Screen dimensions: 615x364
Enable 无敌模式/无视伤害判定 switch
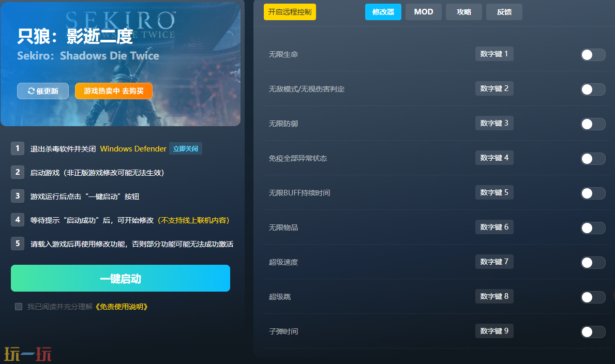pyautogui.click(x=593, y=89)
